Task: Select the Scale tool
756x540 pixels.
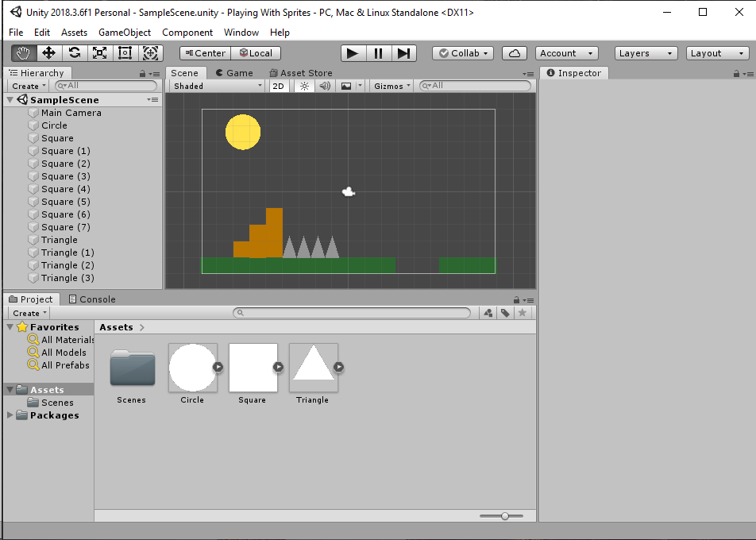Action: tap(98, 52)
